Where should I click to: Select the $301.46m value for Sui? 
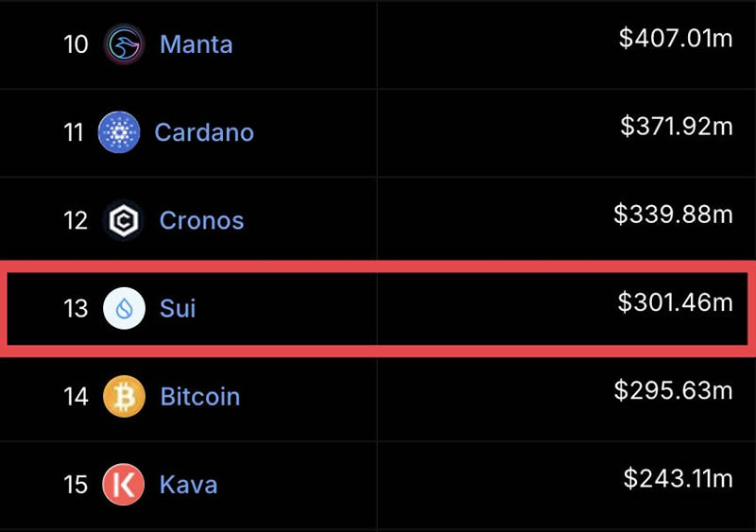click(675, 302)
